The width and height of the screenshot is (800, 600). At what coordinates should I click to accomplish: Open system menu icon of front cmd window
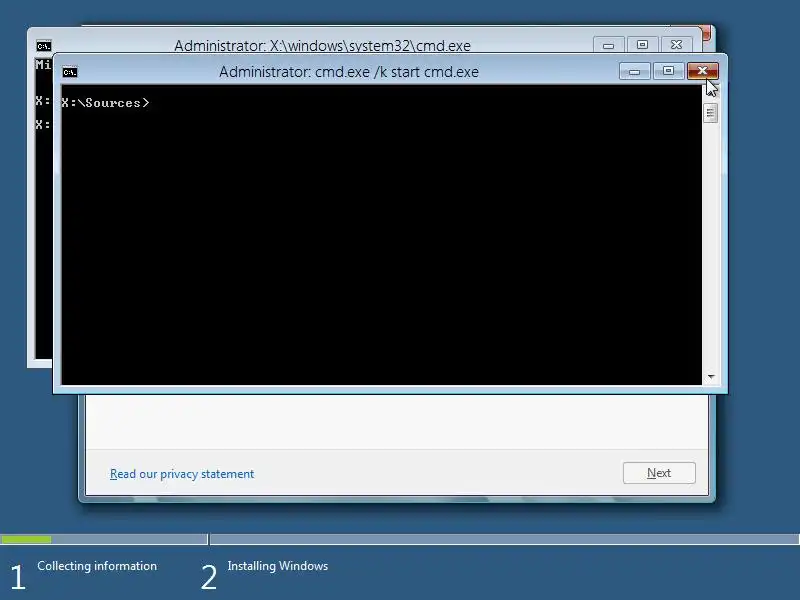[x=70, y=72]
